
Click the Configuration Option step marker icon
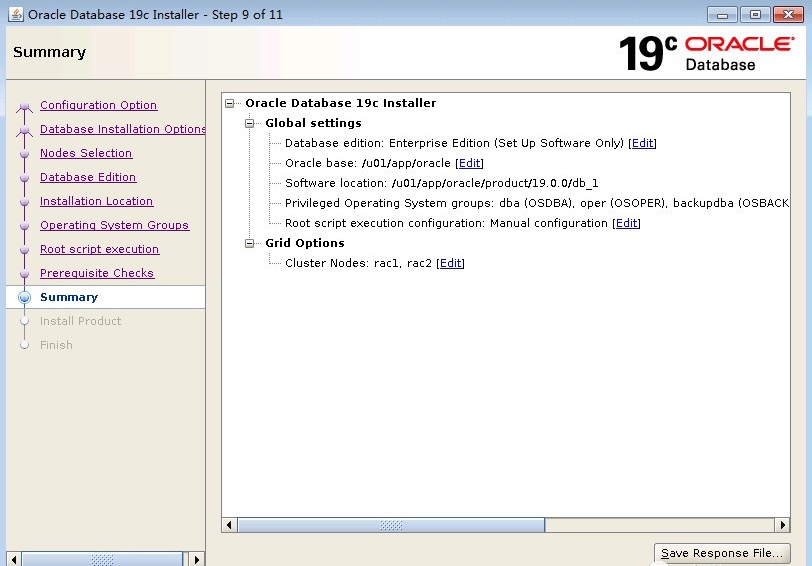(24, 107)
